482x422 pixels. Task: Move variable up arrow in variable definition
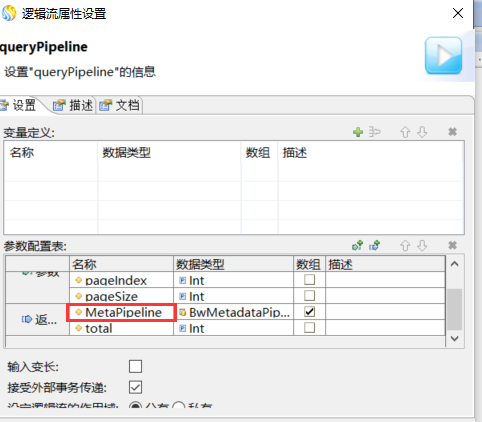[x=405, y=132]
